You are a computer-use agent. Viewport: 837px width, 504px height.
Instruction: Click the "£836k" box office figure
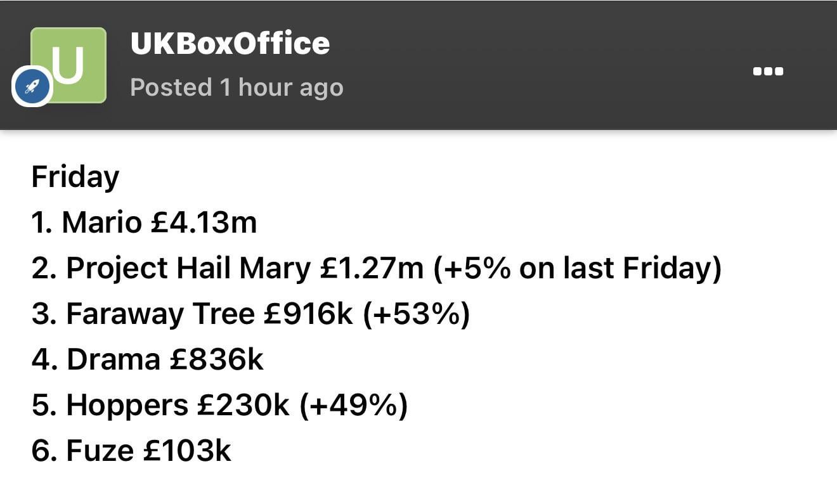[216, 360]
